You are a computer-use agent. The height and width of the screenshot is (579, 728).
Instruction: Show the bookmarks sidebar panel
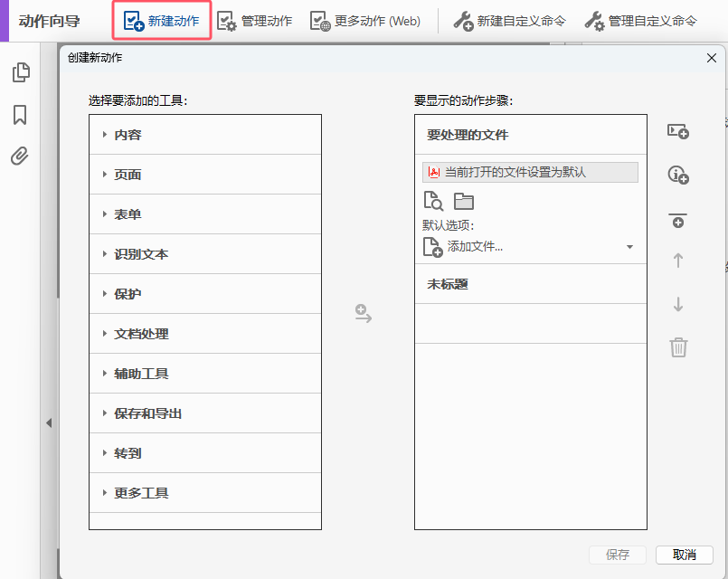point(20,115)
